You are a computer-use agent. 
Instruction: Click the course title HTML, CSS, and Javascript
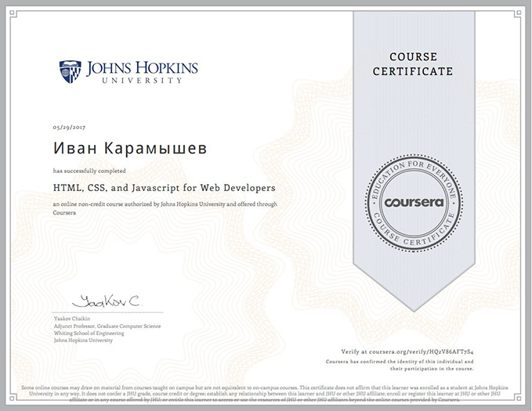(x=165, y=188)
